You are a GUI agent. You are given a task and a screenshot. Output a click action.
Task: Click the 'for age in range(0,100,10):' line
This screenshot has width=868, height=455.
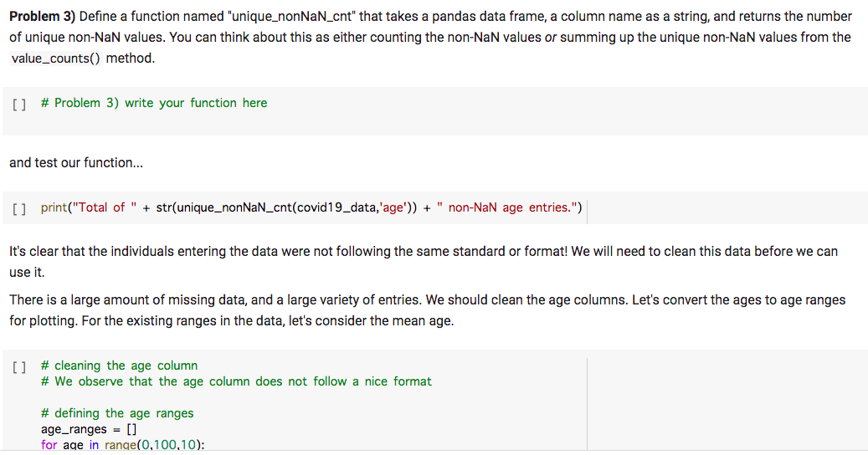click(122, 444)
